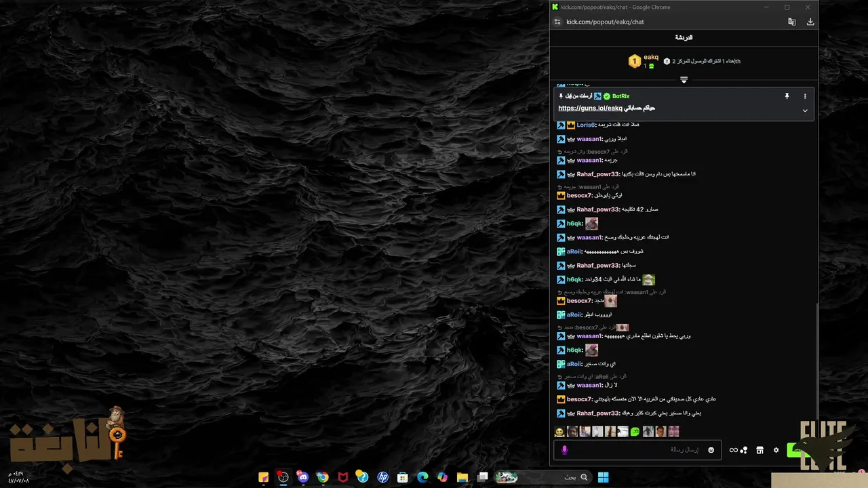868x488 pixels.
Task: Select the kick.com/popout/eakq/chat address bar
Action: click(x=605, y=22)
